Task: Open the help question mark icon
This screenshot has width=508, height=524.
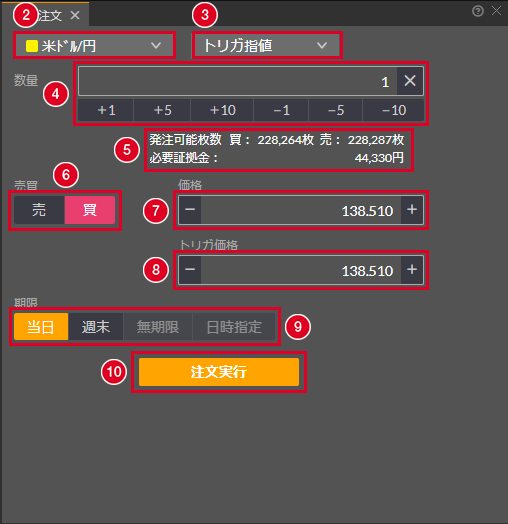Action: 478,11
